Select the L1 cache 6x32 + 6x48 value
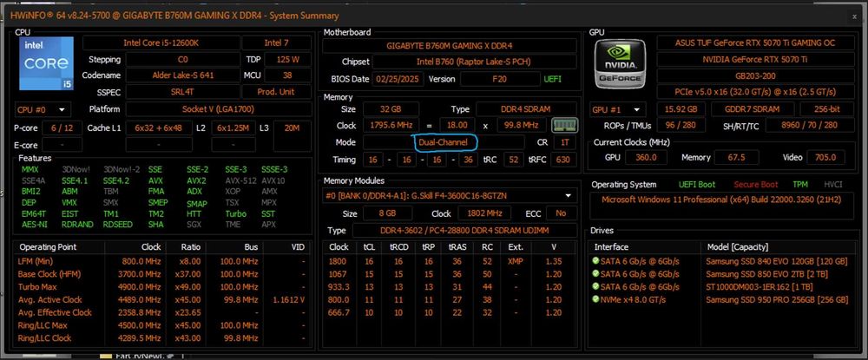Screen dimensions: 868x360 pyautogui.click(x=158, y=128)
